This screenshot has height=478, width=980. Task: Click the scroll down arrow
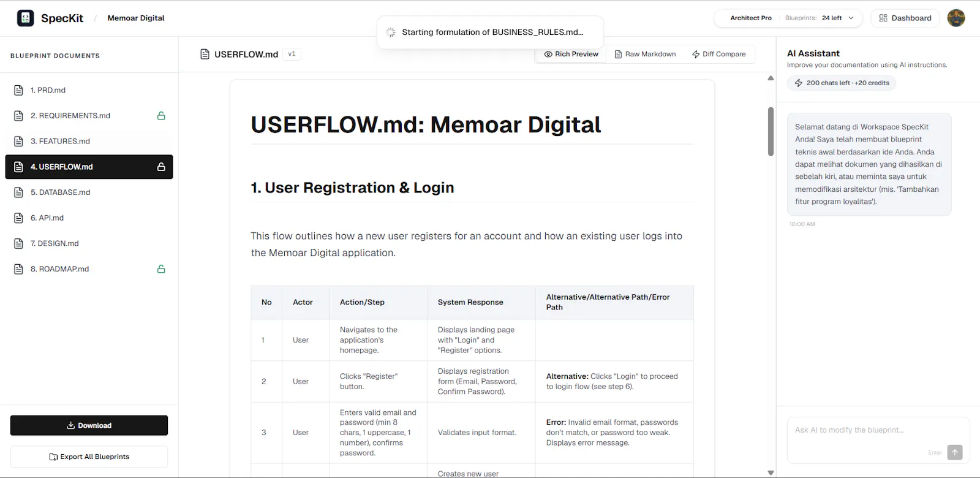pyautogui.click(x=771, y=472)
